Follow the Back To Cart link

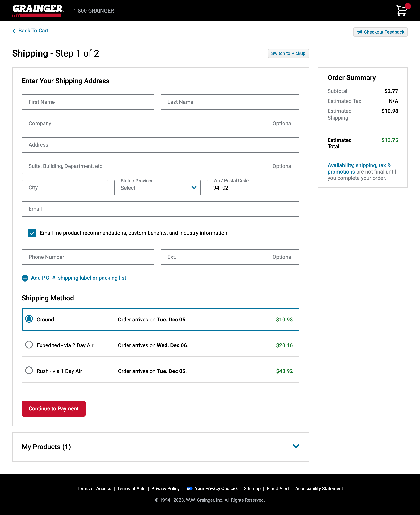(x=33, y=31)
